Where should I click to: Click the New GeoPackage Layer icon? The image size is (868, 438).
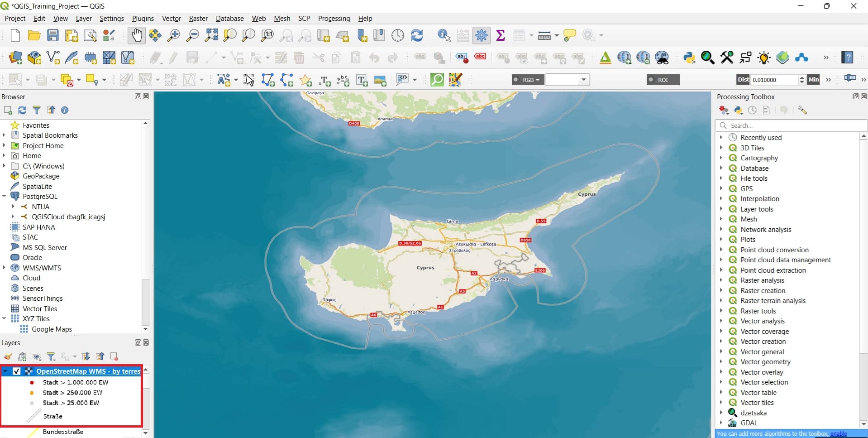(x=34, y=58)
